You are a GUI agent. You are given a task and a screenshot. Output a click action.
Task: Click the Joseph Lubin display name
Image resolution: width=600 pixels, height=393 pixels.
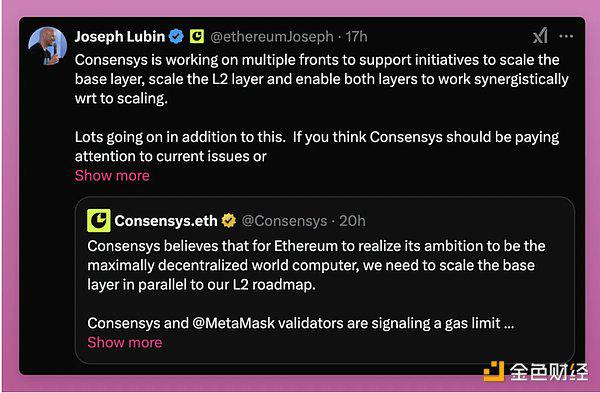click(x=120, y=37)
